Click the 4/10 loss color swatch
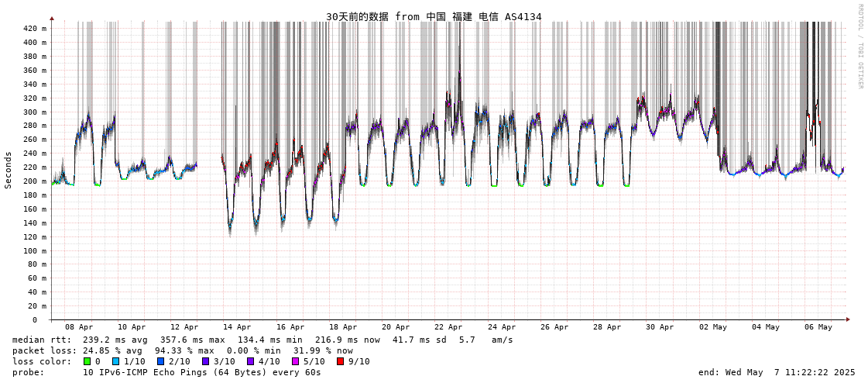This screenshot has height=383, width=868. (250, 361)
